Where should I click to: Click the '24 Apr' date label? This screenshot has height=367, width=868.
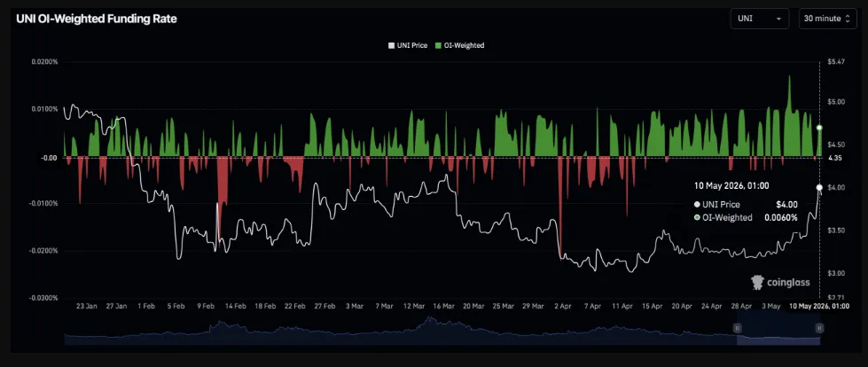tap(712, 306)
